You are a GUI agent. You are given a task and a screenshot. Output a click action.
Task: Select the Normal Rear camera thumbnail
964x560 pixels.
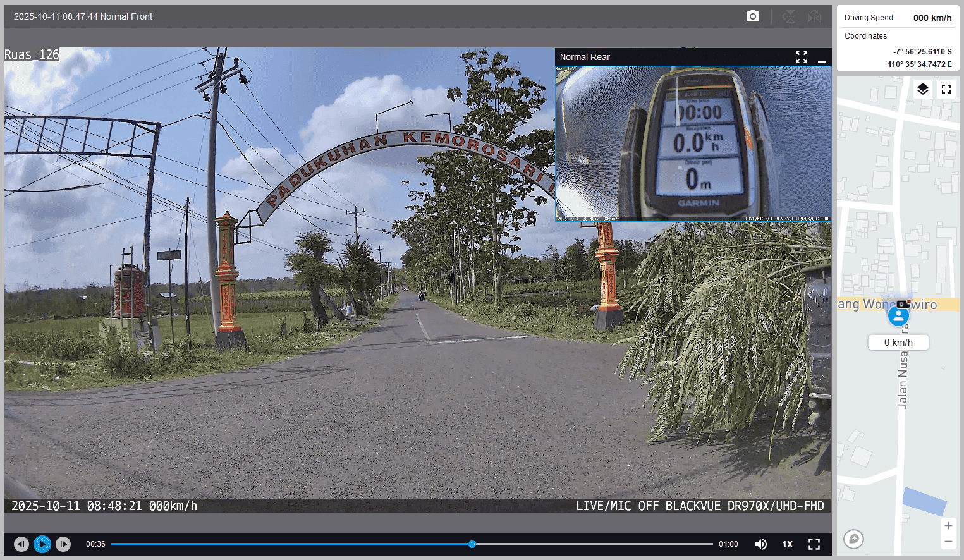coord(693,143)
